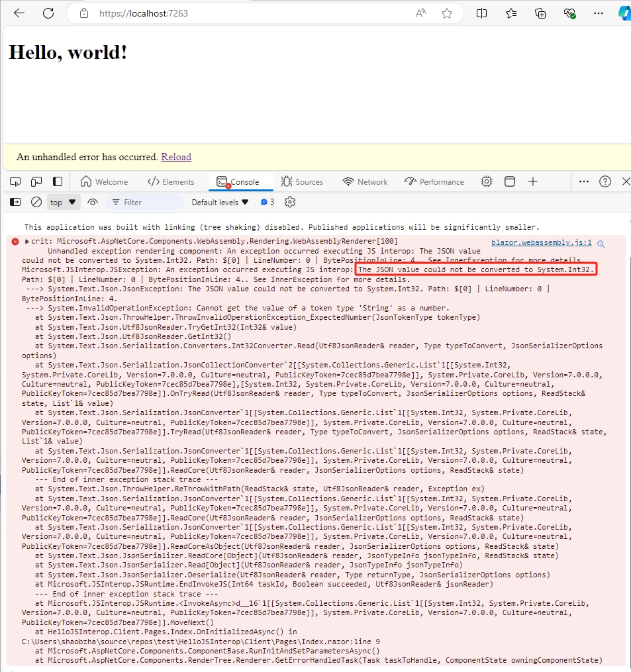Clear the console output
The height and width of the screenshot is (672, 631).
(36, 202)
